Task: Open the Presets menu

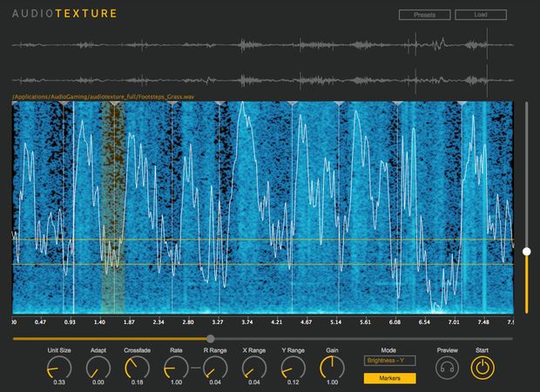Action: (x=425, y=15)
